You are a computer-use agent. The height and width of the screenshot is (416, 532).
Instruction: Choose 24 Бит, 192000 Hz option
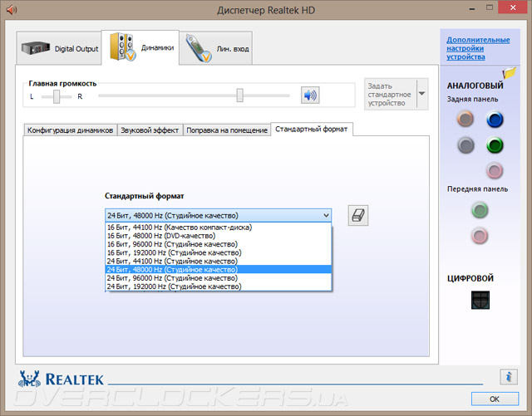point(218,286)
